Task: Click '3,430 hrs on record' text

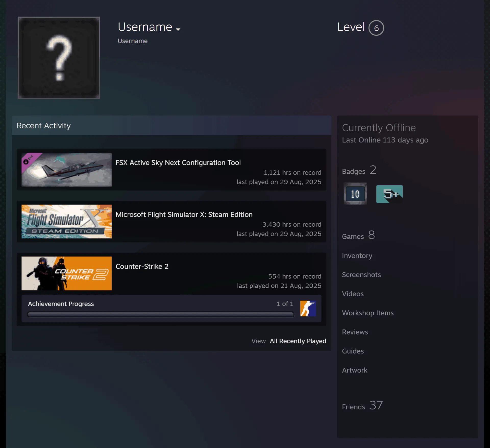Action: click(x=292, y=224)
